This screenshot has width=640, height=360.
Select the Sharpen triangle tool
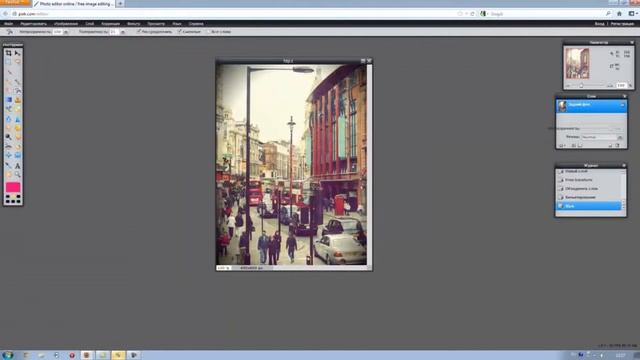click(18, 119)
